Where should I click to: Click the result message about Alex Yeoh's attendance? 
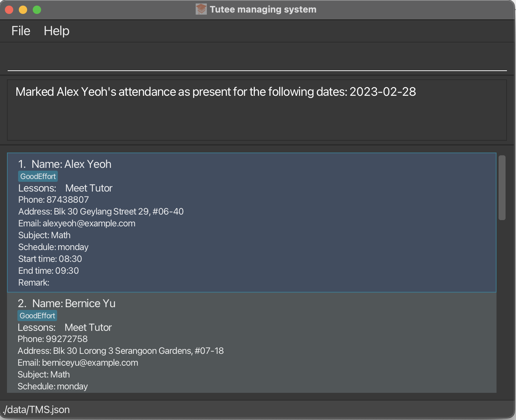coord(216,92)
